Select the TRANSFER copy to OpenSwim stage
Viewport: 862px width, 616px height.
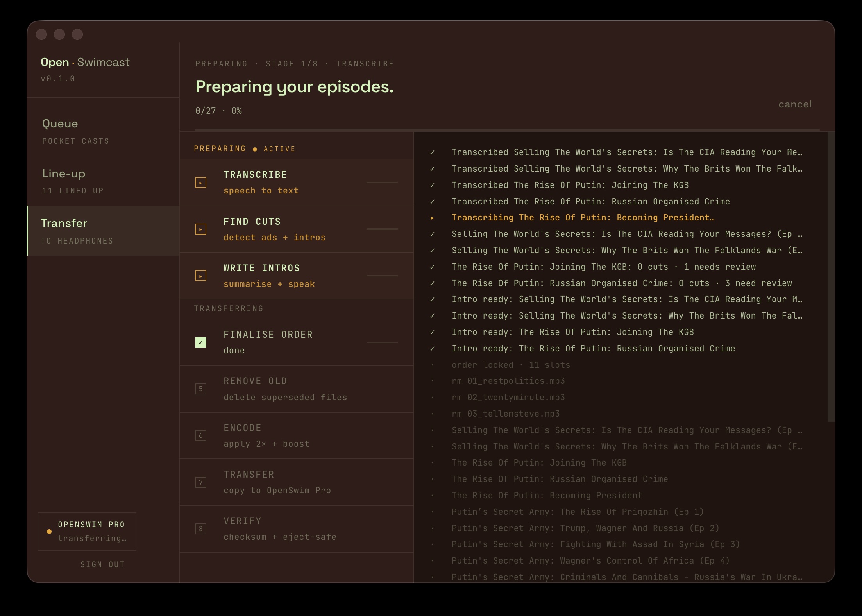297,482
